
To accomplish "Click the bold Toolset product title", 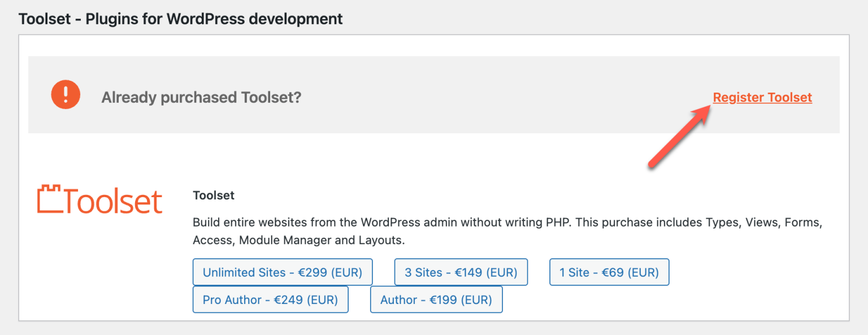I will click(213, 195).
